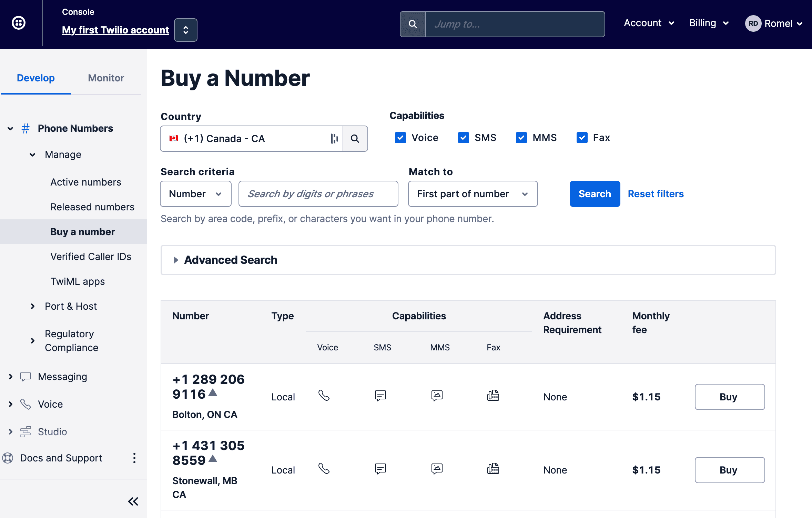The width and height of the screenshot is (812, 518).
Task: Open the Billing menu
Action: tap(709, 23)
